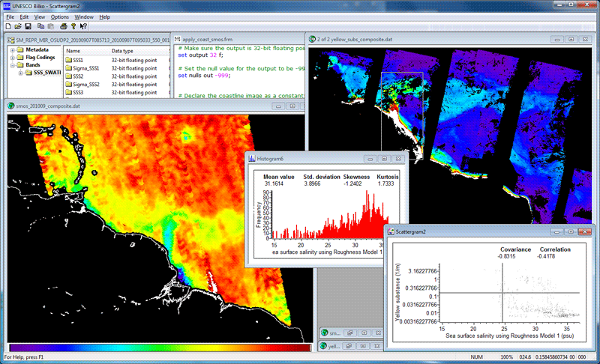Click the SSS2 band folder icon
This screenshot has width=600, height=364.
tap(68, 76)
